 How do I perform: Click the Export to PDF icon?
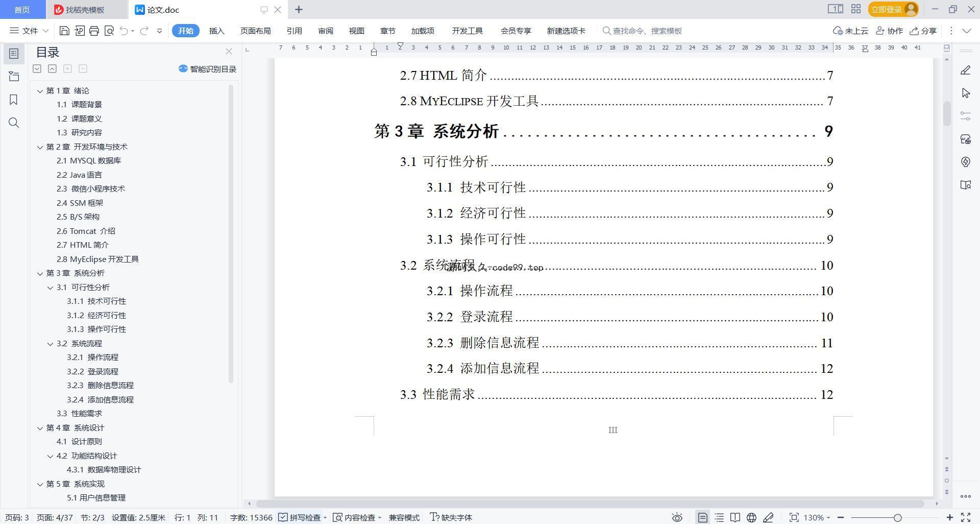click(79, 31)
